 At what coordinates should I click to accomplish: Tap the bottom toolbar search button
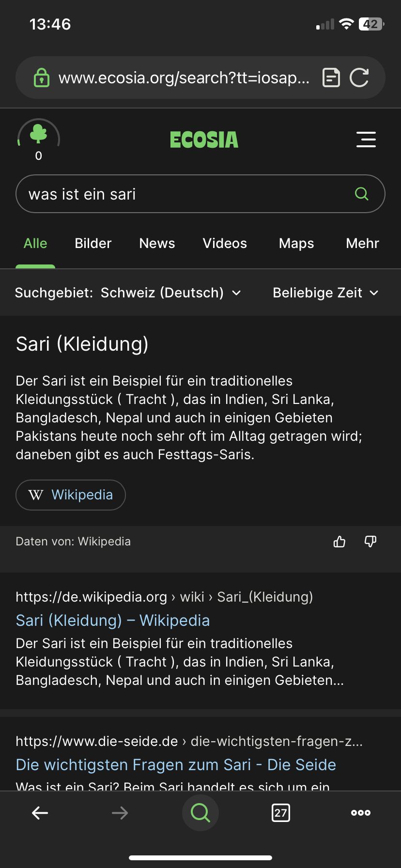click(x=200, y=813)
